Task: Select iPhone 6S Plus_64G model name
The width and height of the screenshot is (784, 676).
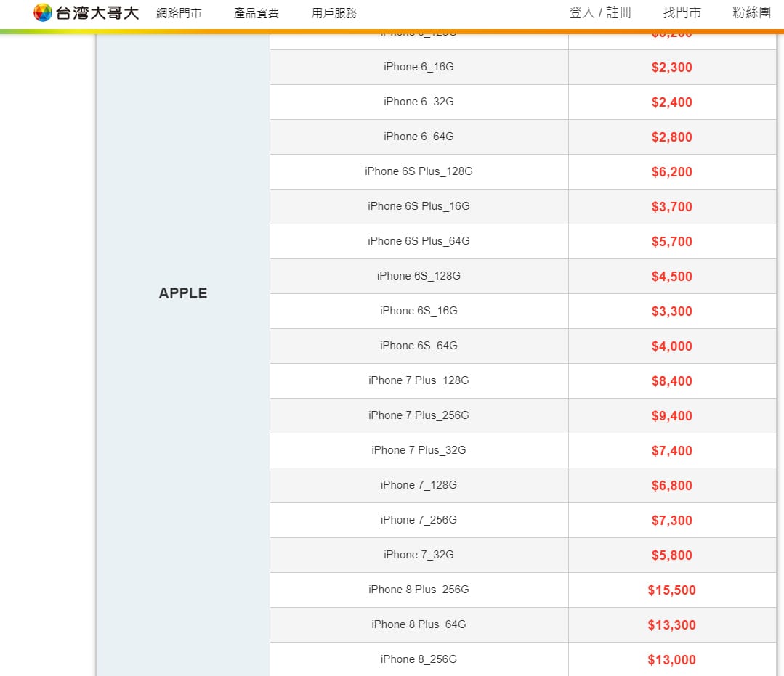Action: point(419,241)
